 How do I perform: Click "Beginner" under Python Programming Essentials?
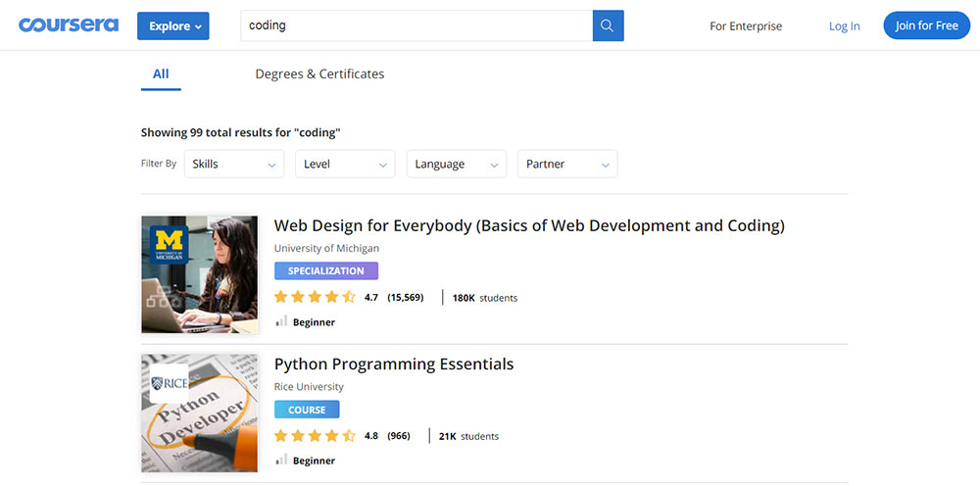tap(314, 461)
